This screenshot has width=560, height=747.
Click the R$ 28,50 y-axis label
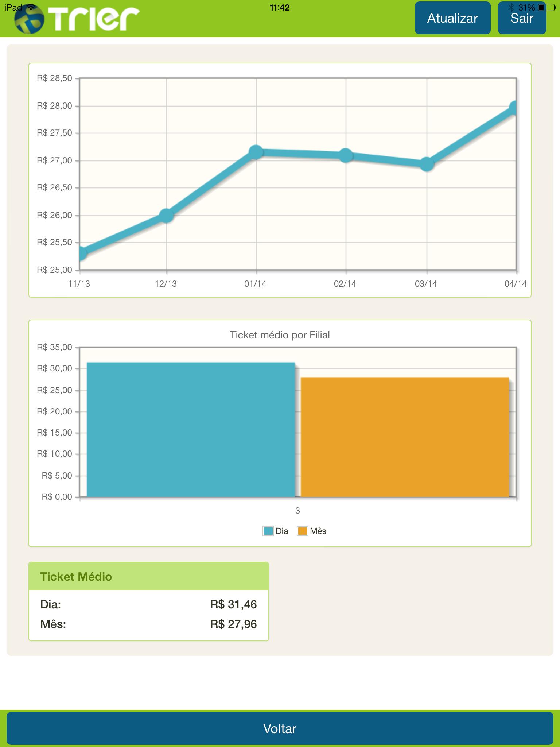55,78
